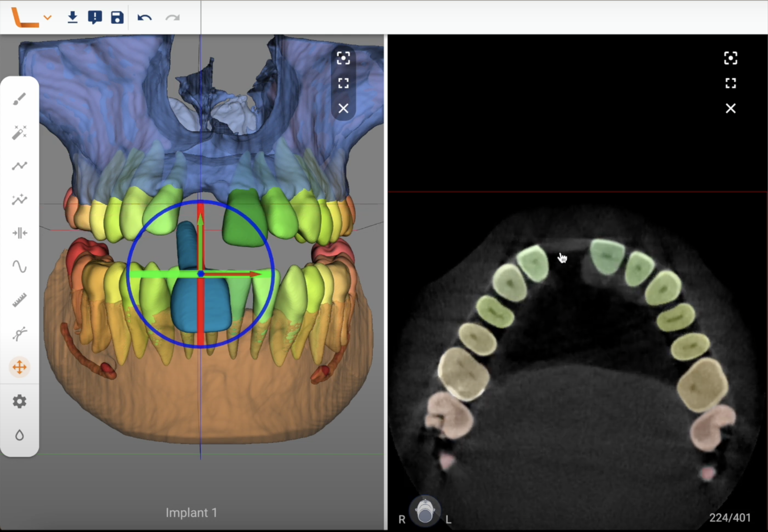
Task: Select the brush tool in left sidebar
Action: point(19,99)
